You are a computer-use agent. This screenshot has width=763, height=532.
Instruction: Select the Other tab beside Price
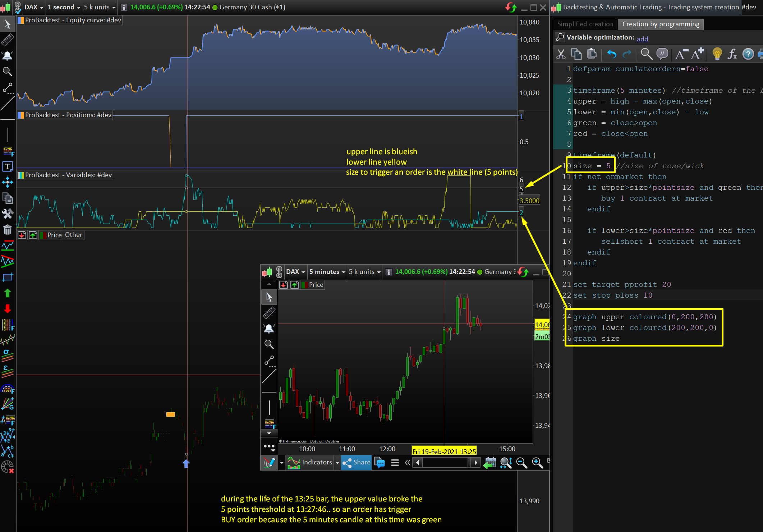(74, 235)
